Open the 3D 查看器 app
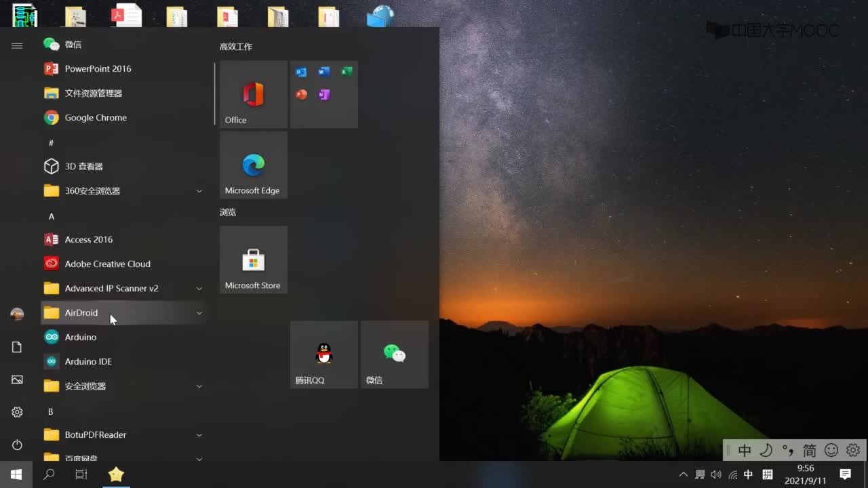868x488 pixels. coord(123,166)
